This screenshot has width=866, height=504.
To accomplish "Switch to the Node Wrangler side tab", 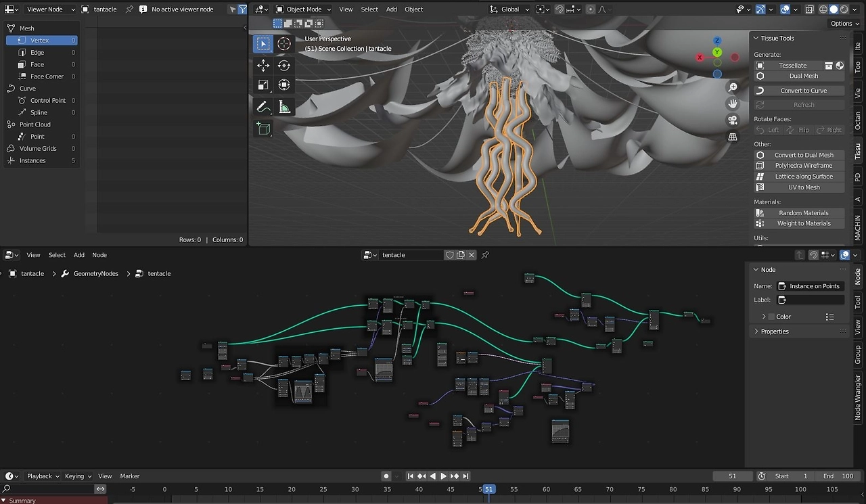I will 858,397.
